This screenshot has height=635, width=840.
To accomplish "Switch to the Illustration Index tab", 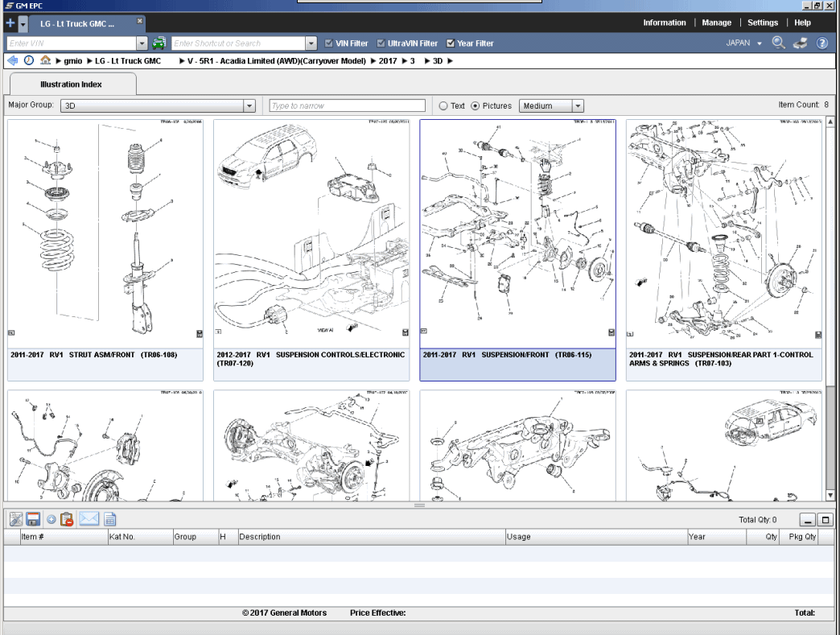I will pyautogui.click(x=72, y=84).
